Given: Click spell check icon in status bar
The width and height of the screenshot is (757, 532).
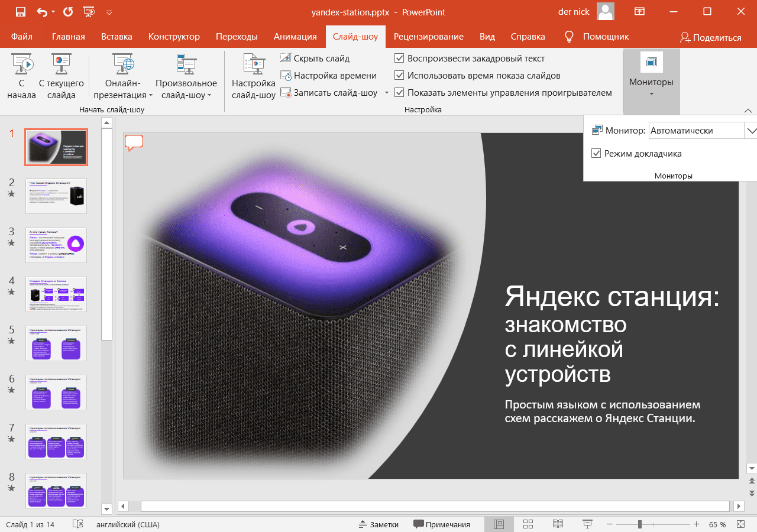Looking at the screenshot, I should [77, 524].
